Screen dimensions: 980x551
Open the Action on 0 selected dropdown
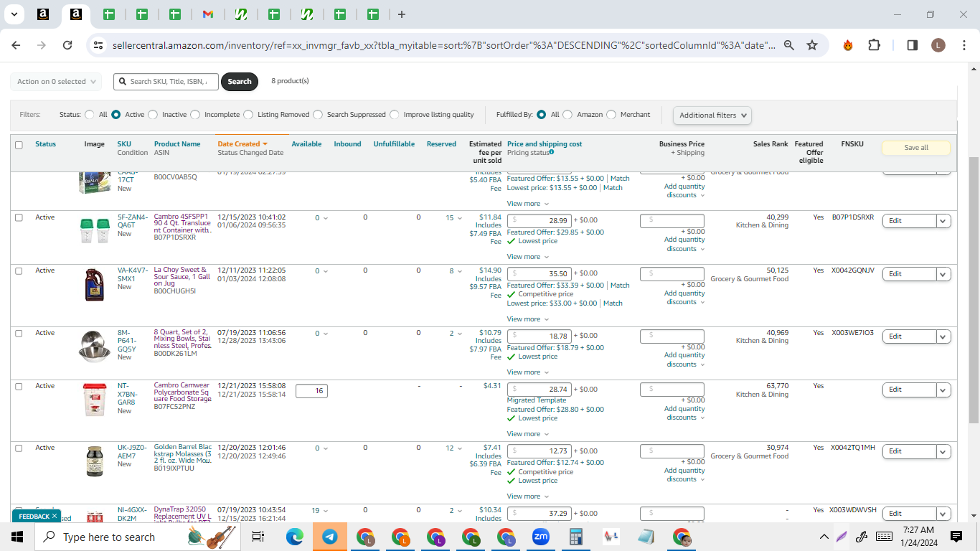(56, 82)
